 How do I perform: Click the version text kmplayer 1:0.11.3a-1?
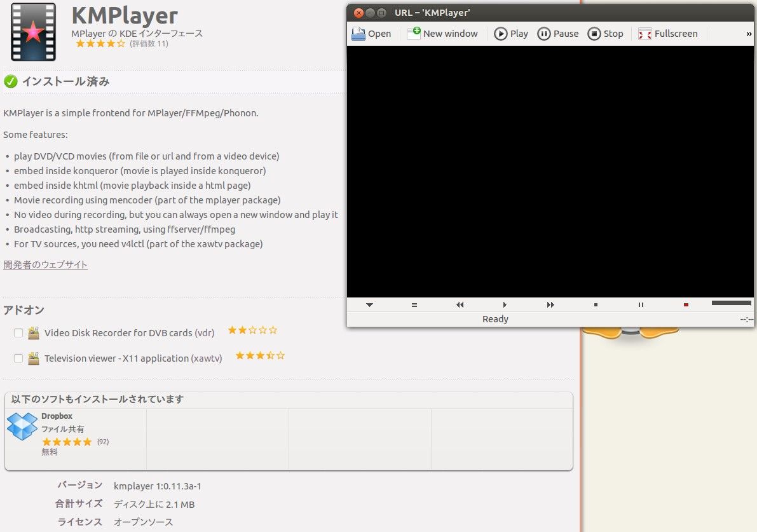click(158, 486)
